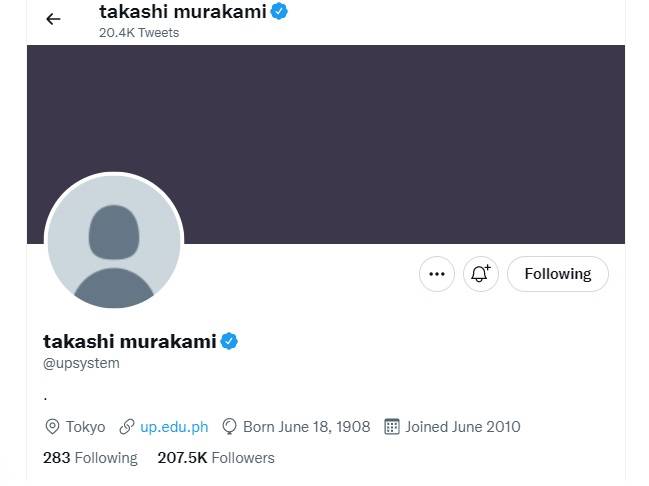649x486 pixels.
Task: Go back using the left arrow
Action: [53, 19]
